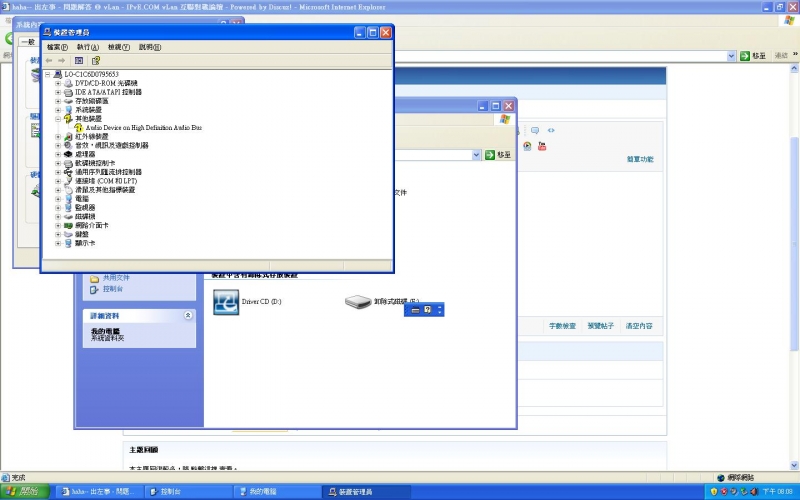Open the View menu in Device Manager
Image resolution: width=800 pixels, height=500 pixels.
coord(119,47)
